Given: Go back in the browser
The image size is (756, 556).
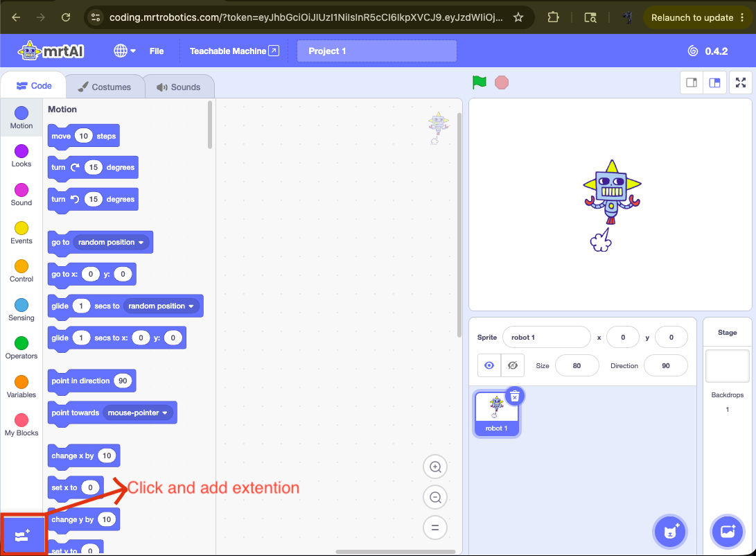Looking at the screenshot, I should (16, 17).
